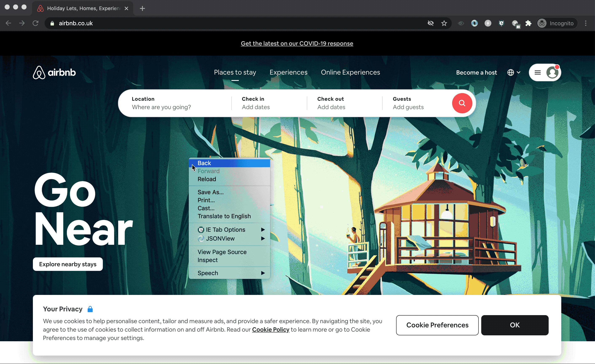Expand IE Tab Options submenu

point(263,229)
